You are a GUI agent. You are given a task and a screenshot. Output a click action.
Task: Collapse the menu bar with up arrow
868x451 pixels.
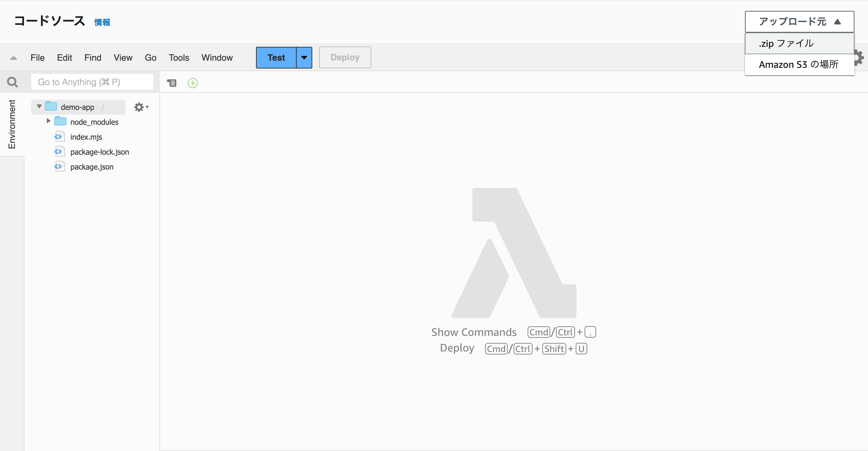coord(14,58)
